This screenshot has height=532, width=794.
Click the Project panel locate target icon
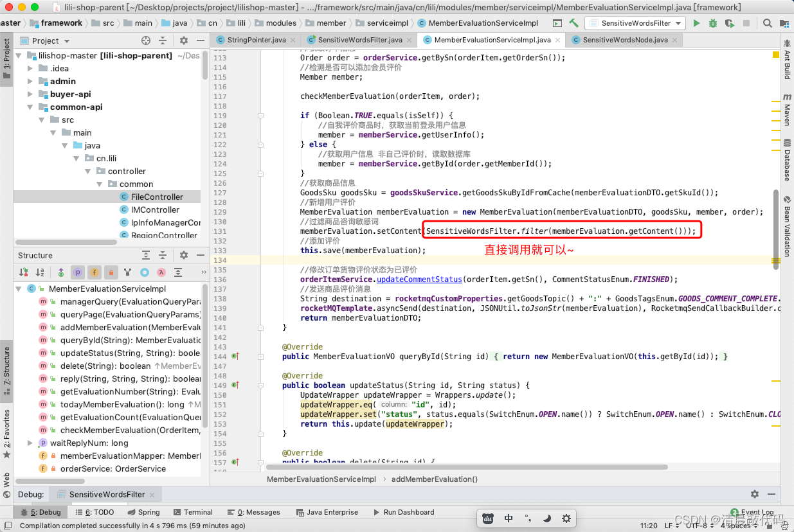(x=146, y=40)
